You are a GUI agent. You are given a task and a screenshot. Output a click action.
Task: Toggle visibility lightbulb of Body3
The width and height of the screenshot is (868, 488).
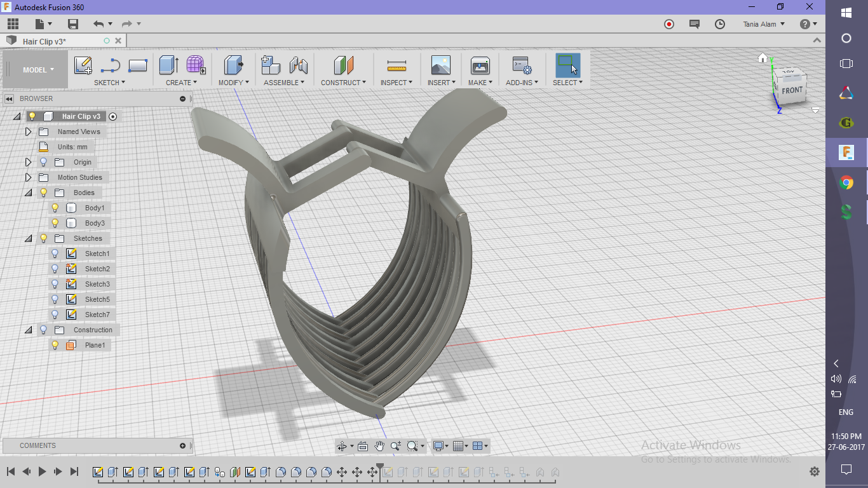(55, 223)
